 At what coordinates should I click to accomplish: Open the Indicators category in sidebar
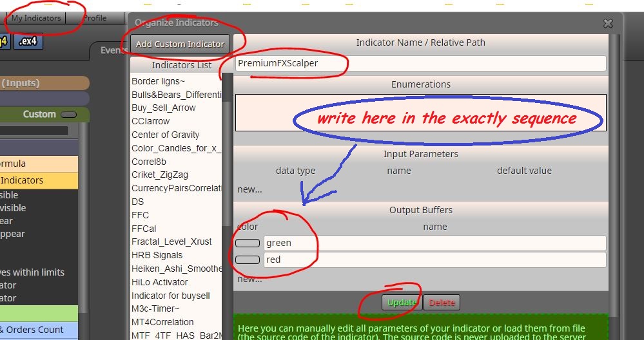(39, 180)
